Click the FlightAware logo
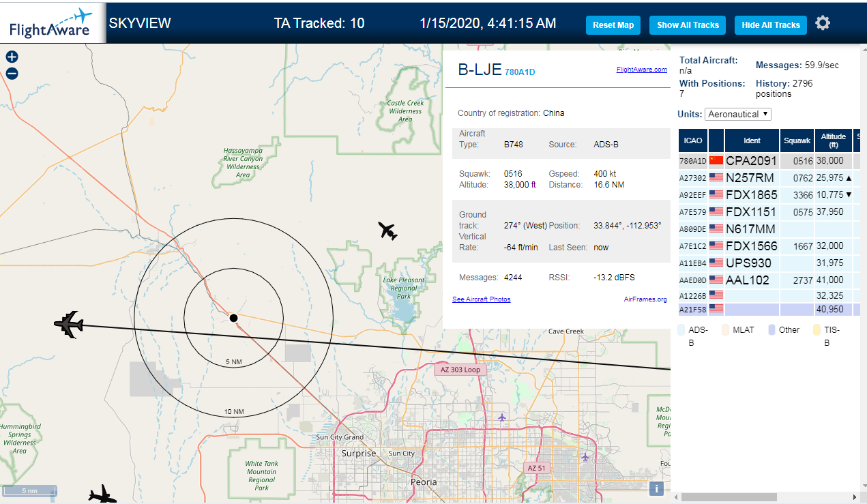The image size is (867, 504). pos(53,22)
